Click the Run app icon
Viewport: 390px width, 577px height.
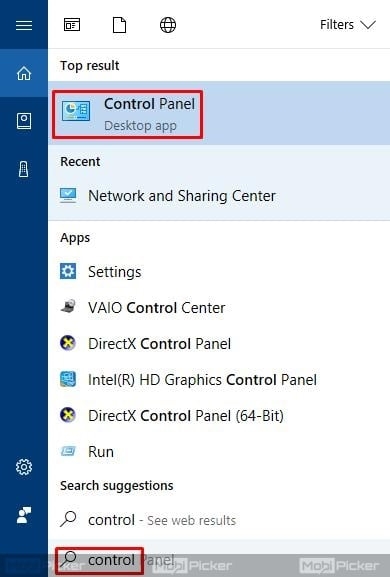68,451
